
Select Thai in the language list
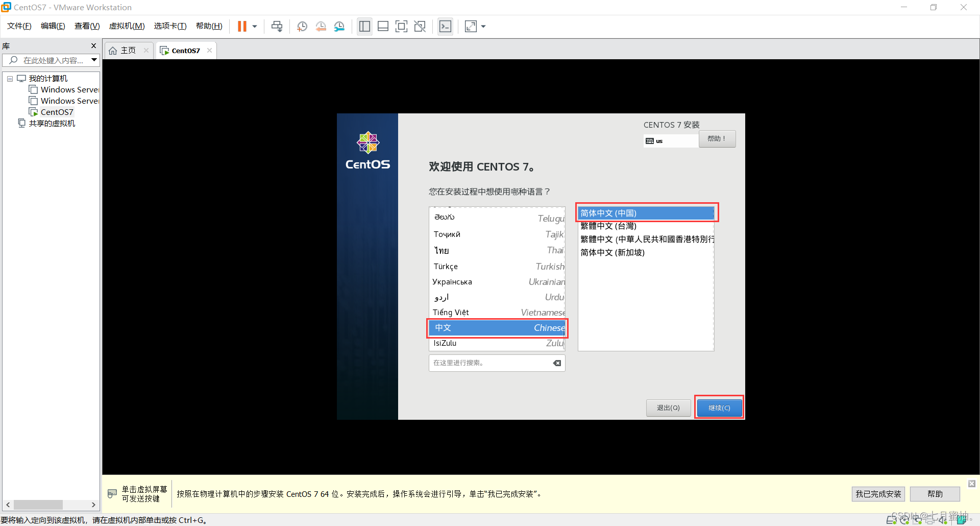point(497,250)
